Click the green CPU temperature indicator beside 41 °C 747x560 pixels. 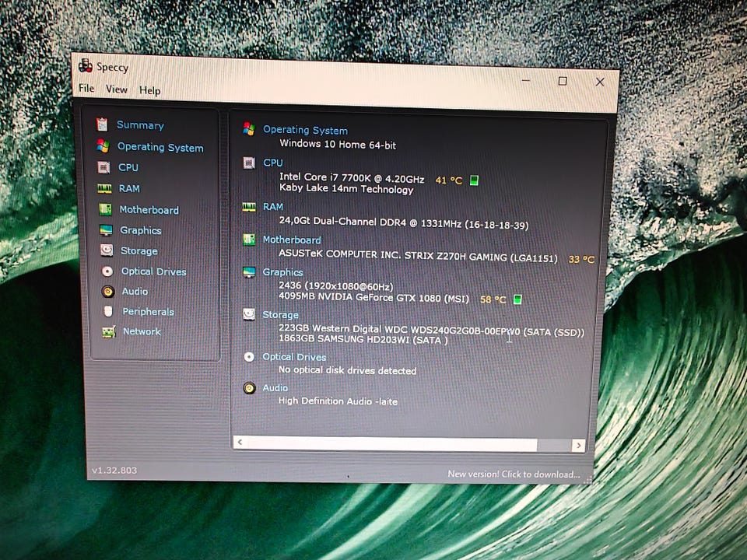click(474, 180)
